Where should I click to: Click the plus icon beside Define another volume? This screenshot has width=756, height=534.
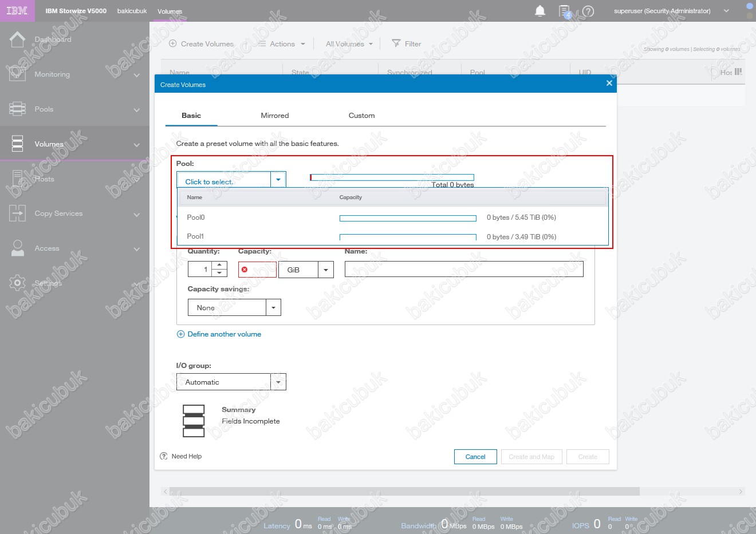[x=180, y=334]
